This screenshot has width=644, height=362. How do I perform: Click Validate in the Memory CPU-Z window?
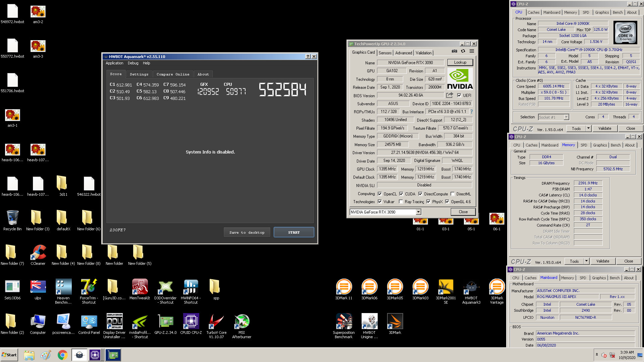[603, 261]
